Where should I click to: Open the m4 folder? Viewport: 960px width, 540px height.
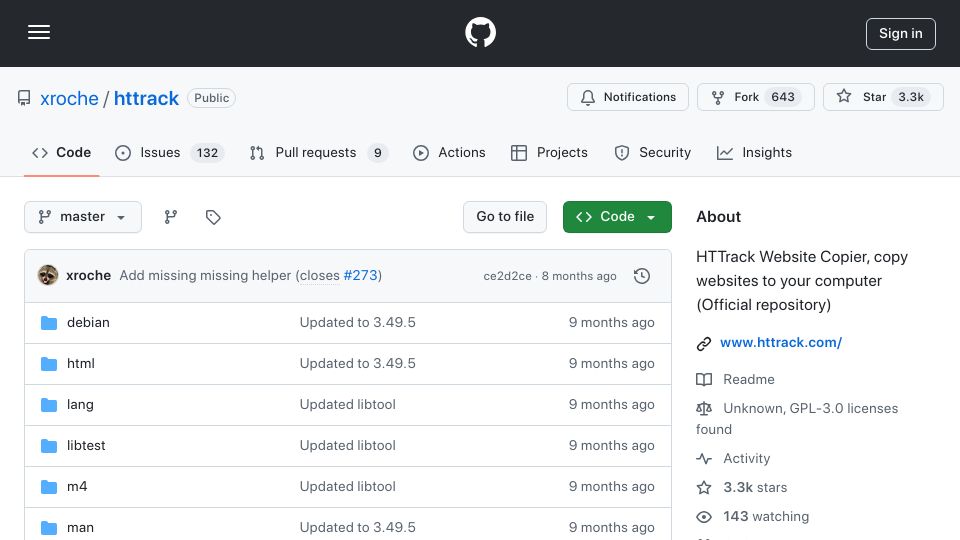tap(77, 487)
